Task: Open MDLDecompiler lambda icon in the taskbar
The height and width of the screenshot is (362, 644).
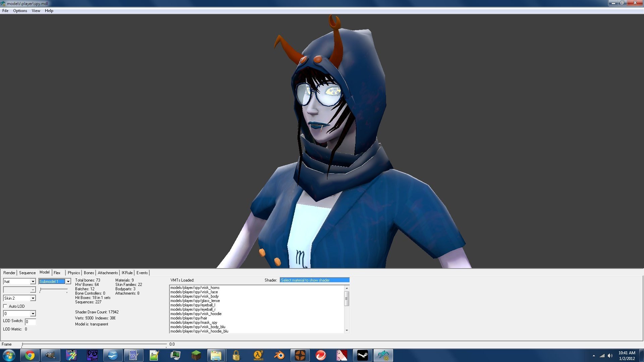Action: pos(258,355)
